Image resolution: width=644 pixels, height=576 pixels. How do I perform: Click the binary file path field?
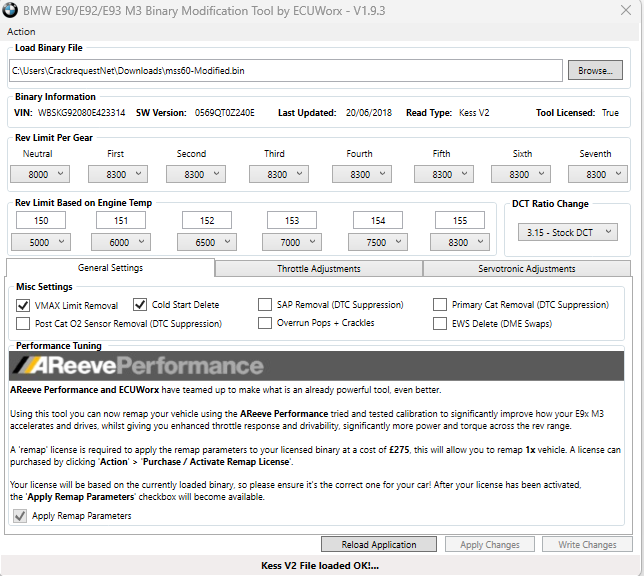point(286,71)
